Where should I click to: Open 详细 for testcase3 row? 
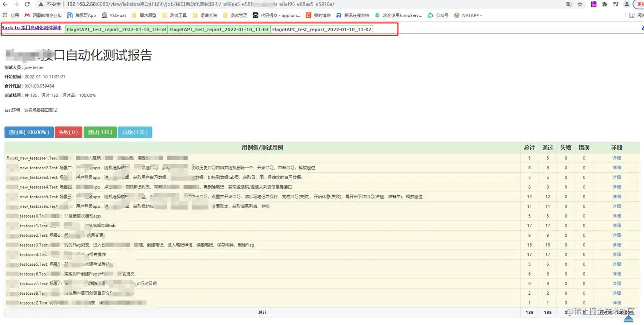coord(616,245)
